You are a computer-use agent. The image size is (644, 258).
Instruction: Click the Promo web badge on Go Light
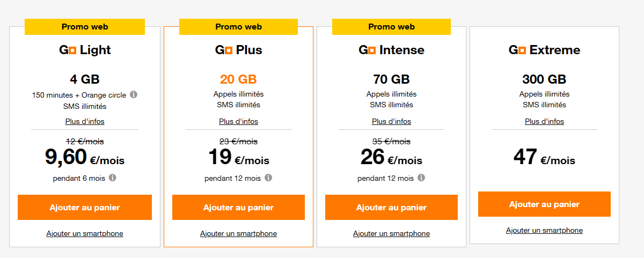(85, 26)
